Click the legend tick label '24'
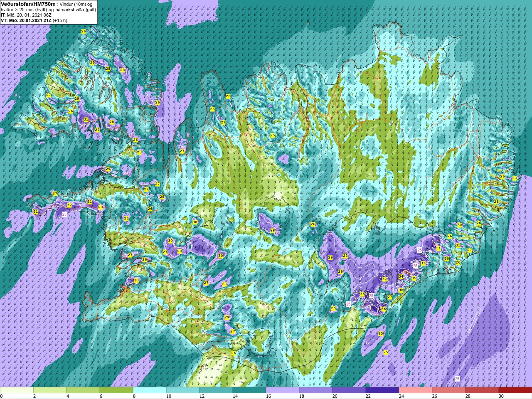532x399 pixels. 401,396
